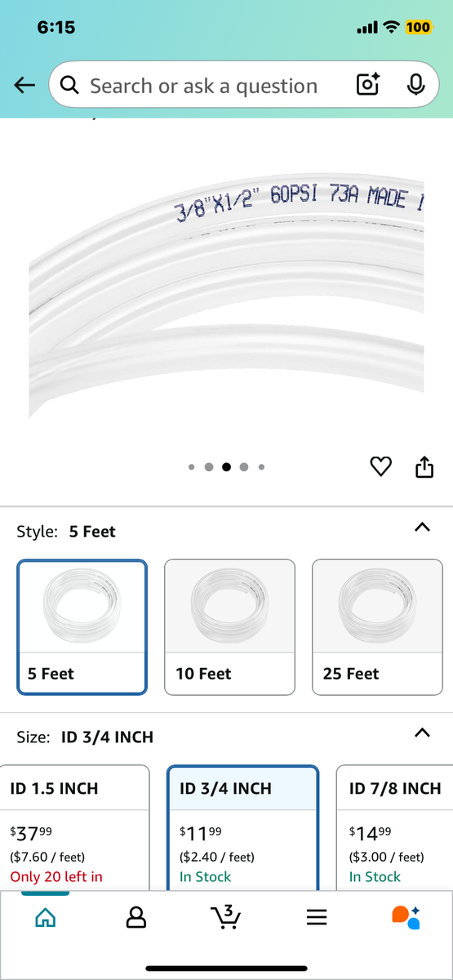Go to Home tab icon

(46, 917)
